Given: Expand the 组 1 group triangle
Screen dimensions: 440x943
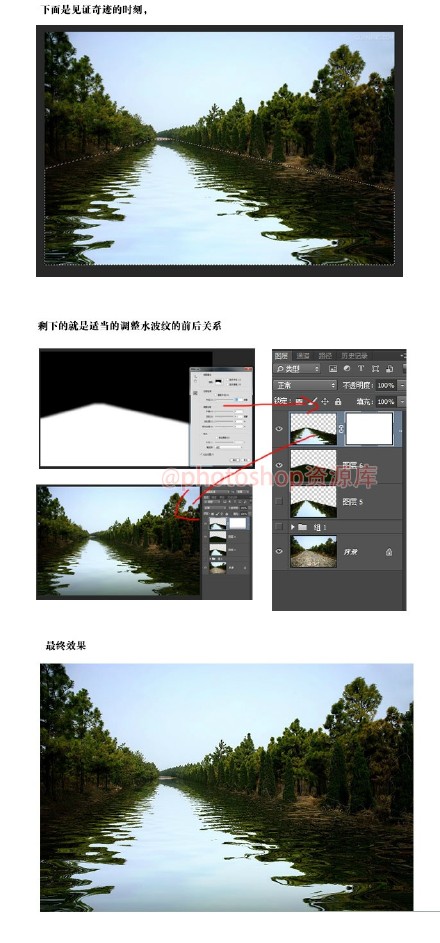Looking at the screenshot, I should tap(293, 527).
